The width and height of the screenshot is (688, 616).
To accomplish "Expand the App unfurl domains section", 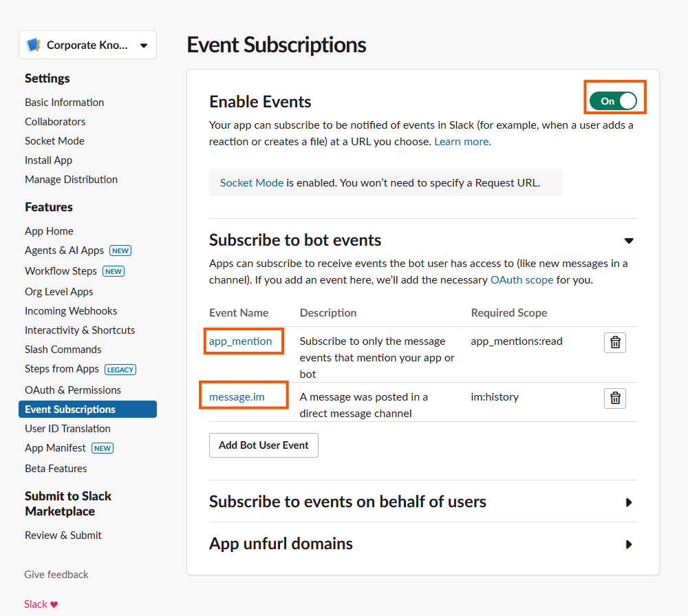I will point(628,544).
